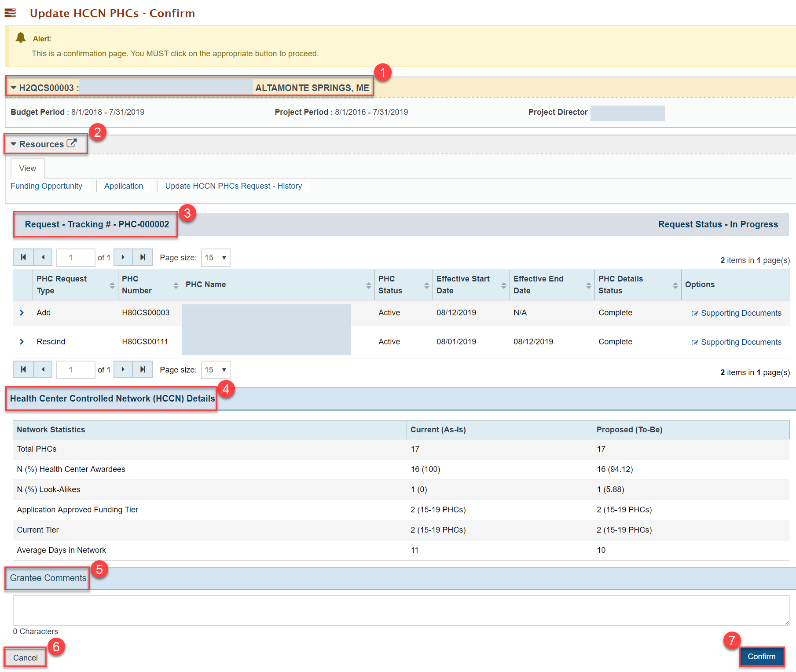Click the H80CS00003 PHC number cell

(x=146, y=313)
